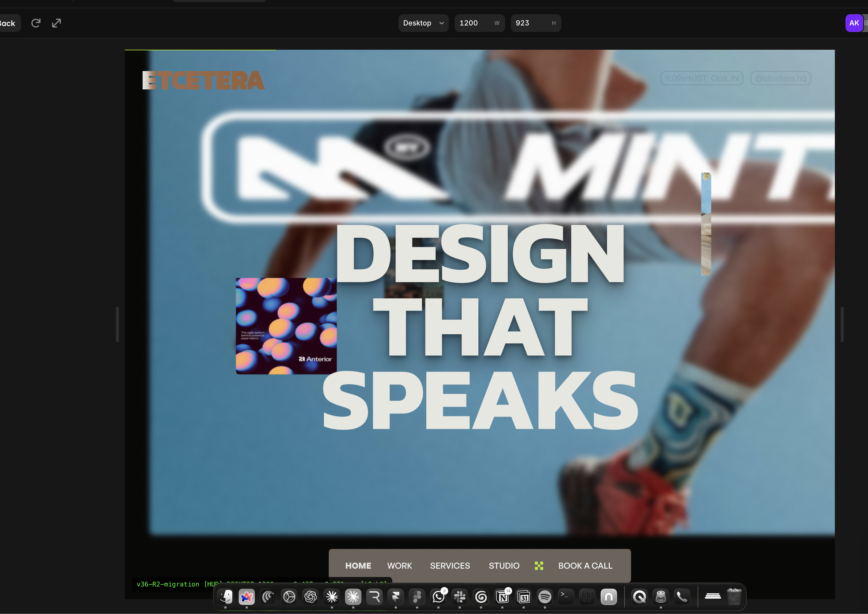Screen dimensions: 868x614
Task: Open the jar-shaped app icon in the dock
Action: tap(661, 597)
